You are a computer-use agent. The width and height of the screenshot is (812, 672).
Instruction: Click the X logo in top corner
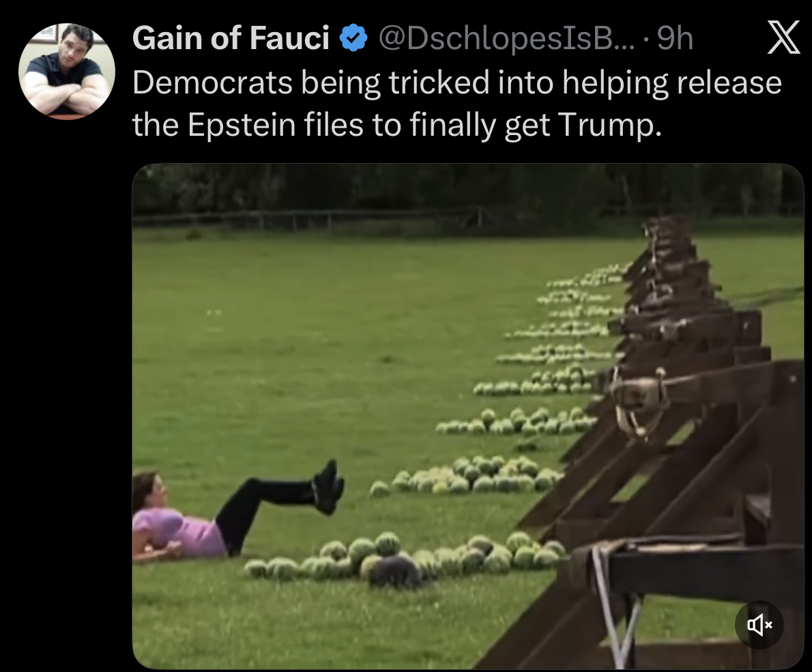click(783, 38)
